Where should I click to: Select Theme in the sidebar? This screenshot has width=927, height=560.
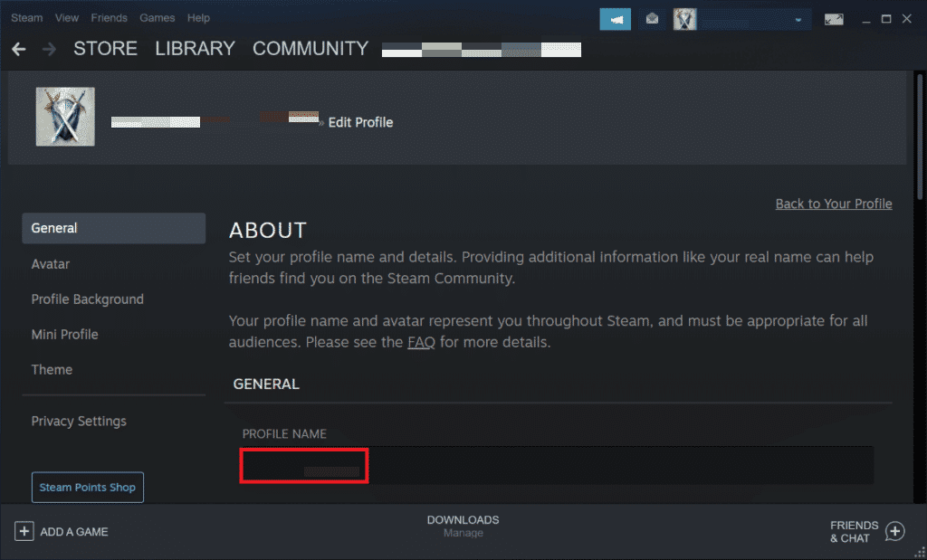click(52, 370)
